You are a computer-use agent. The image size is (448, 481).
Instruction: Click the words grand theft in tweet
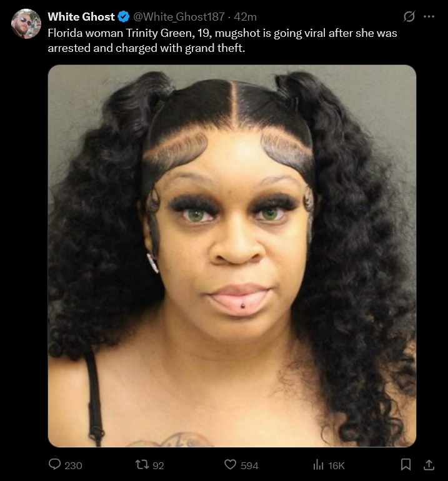tap(214, 48)
